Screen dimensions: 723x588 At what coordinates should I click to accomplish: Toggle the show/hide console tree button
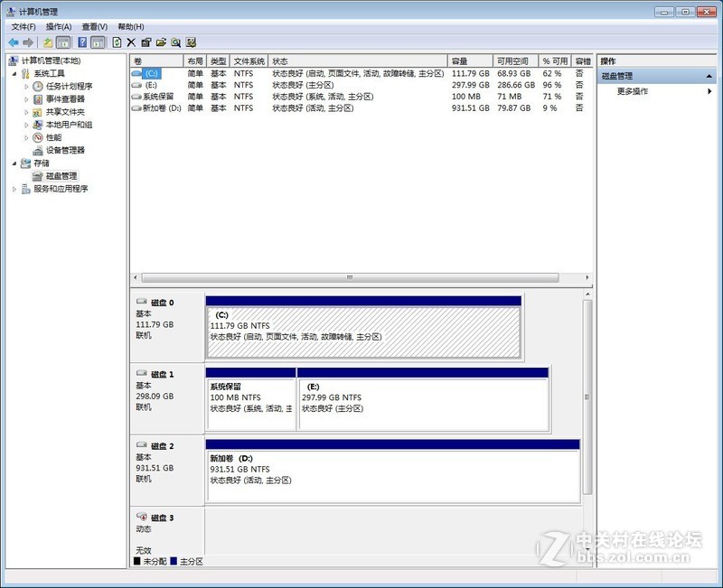pyautogui.click(x=63, y=42)
